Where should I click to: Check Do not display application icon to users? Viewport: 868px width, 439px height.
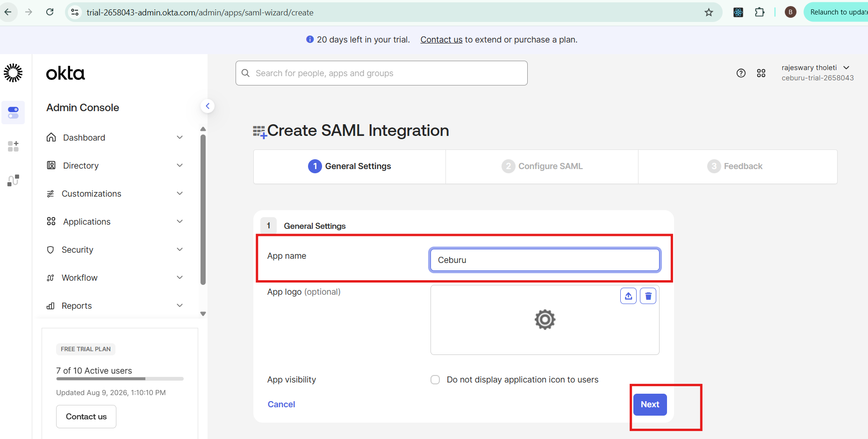click(x=435, y=380)
